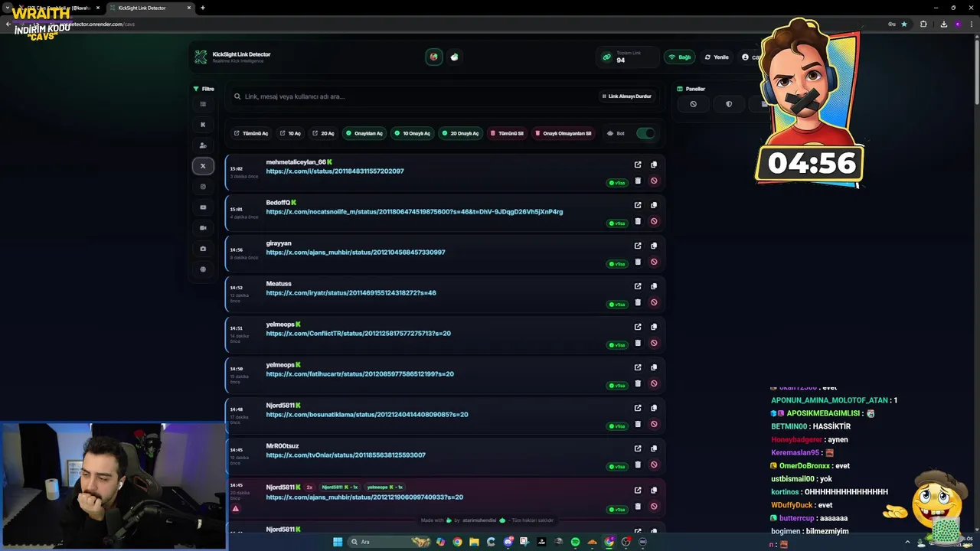Toggle Vtsa badge on Meatuss row

(617, 305)
